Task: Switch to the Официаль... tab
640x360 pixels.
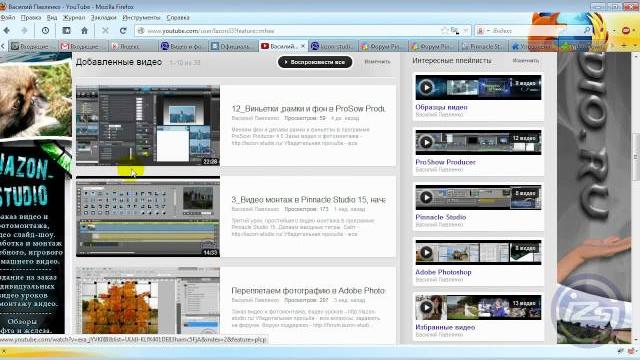Action: 233,47
